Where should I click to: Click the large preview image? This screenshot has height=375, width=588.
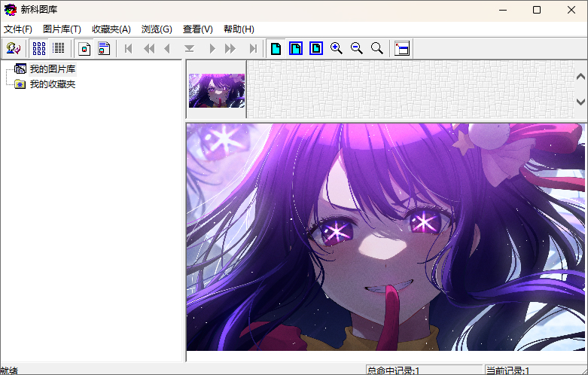(x=386, y=237)
